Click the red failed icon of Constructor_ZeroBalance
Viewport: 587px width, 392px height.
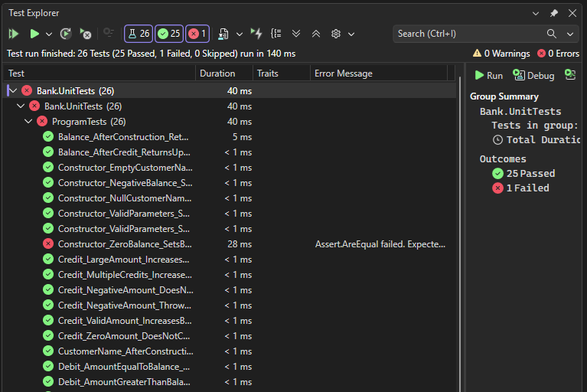[48, 243]
